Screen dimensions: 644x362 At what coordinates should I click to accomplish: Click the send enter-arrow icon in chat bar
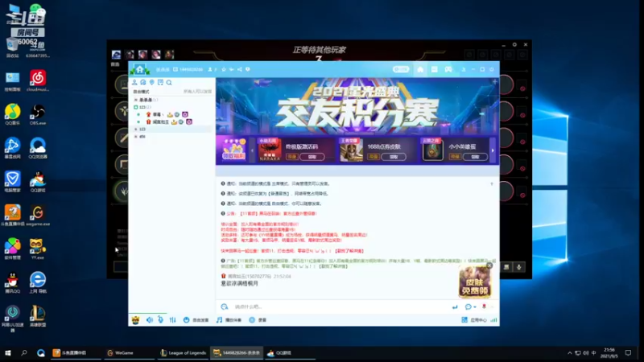pyautogui.click(x=455, y=306)
